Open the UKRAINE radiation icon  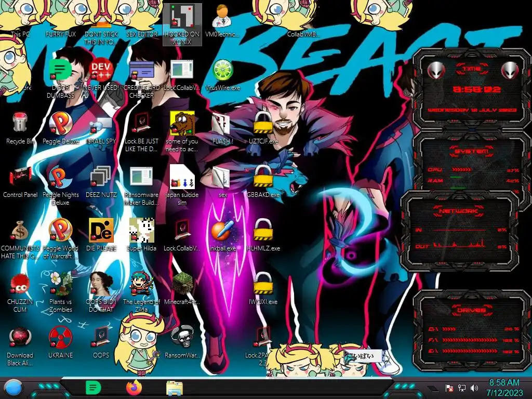pyautogui.click(x=60, y=342)
